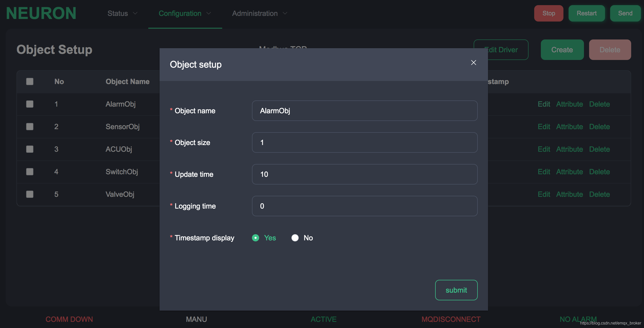
Task: Click the Stop button in toolbar
Action: (x=549, y=13)
